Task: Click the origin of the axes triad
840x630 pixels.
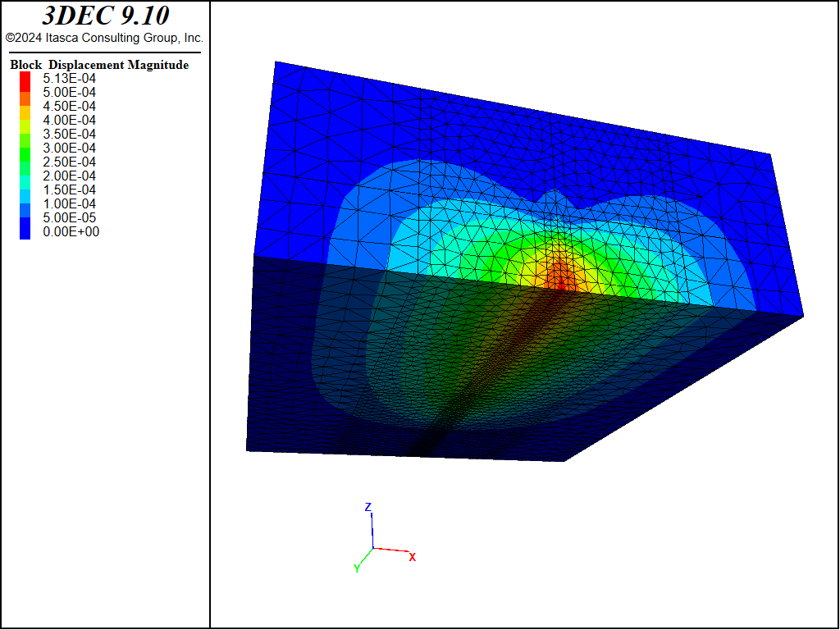Action: tap(373, 548)
